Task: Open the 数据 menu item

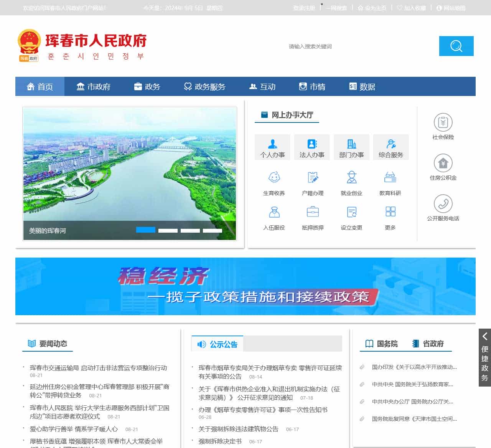Action: click(x=362, y=86)
